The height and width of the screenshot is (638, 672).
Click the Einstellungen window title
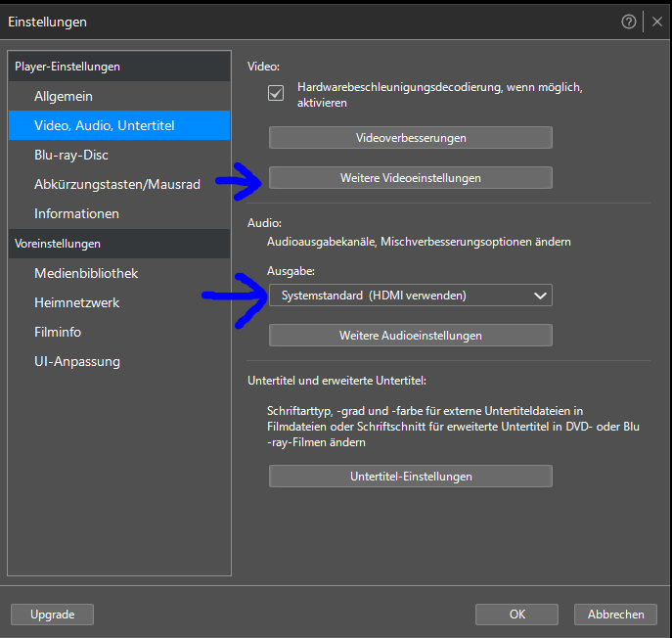[48, 22]
